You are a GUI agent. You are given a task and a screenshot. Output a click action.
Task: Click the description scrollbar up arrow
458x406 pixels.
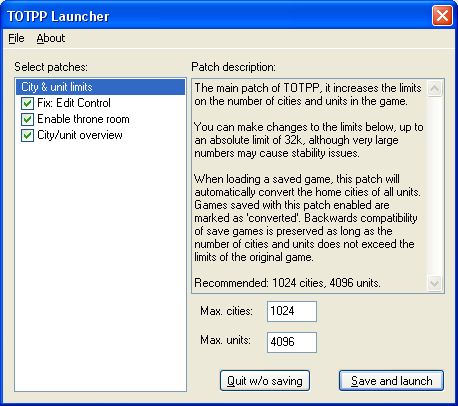coord(434,88)
